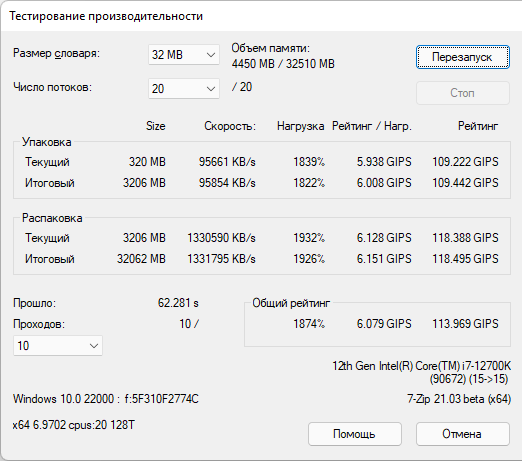Click the 5.938 GIPS value

coord(384,162)
